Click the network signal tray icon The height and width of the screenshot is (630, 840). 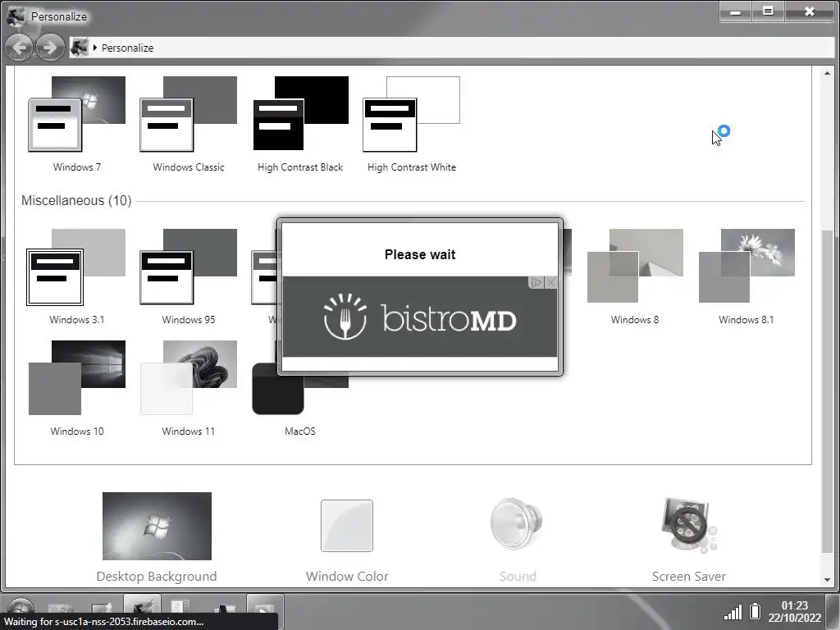pos(733,612)
